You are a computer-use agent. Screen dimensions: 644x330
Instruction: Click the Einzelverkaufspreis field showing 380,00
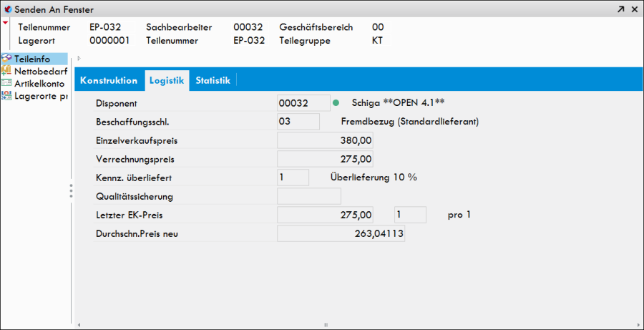click(x=325, y=140)
